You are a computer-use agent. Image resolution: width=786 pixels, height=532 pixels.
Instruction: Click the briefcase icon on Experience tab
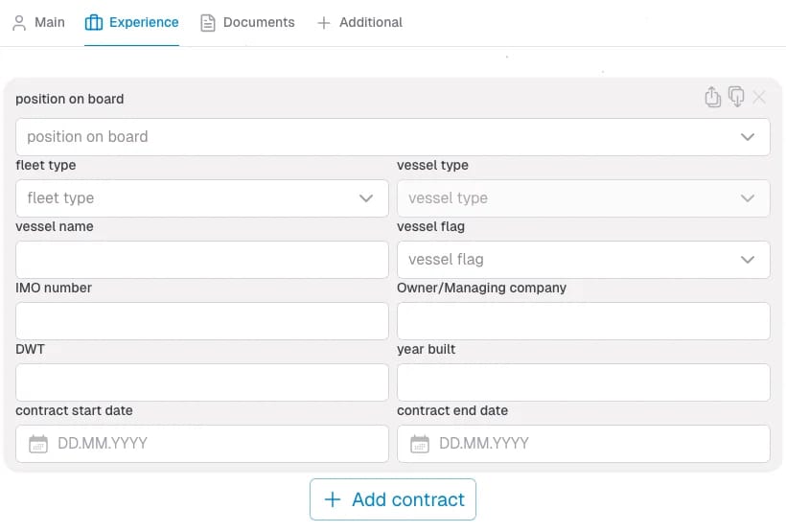94,22
